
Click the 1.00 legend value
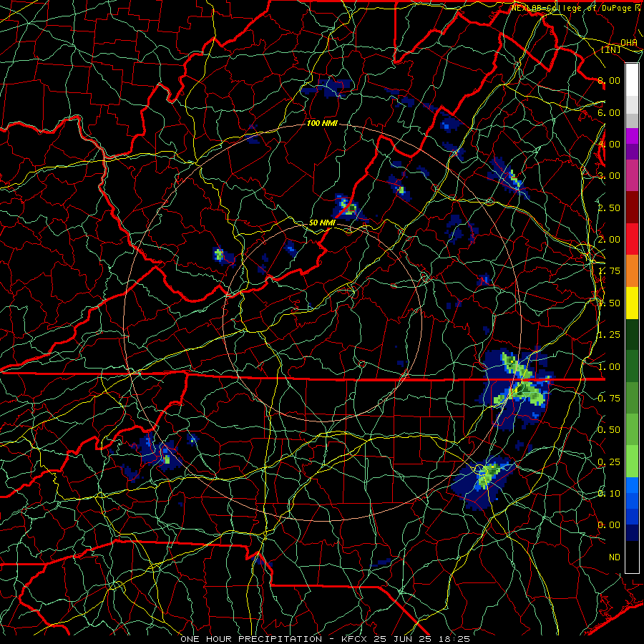pyautogui.click(x=609, y=367)
